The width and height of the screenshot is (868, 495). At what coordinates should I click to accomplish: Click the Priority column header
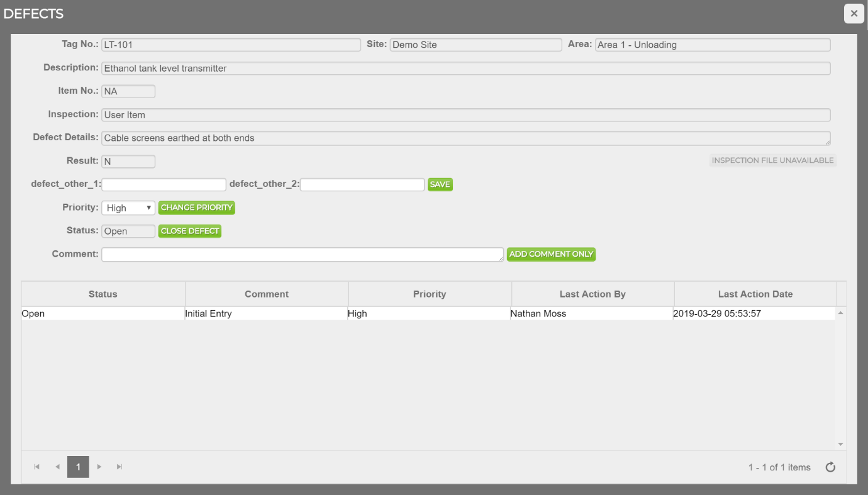coord(430,294)
